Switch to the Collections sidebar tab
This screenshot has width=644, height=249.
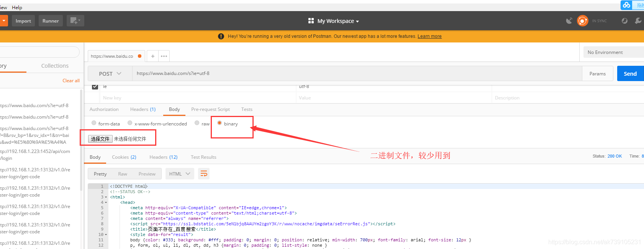tap(55, 66)
